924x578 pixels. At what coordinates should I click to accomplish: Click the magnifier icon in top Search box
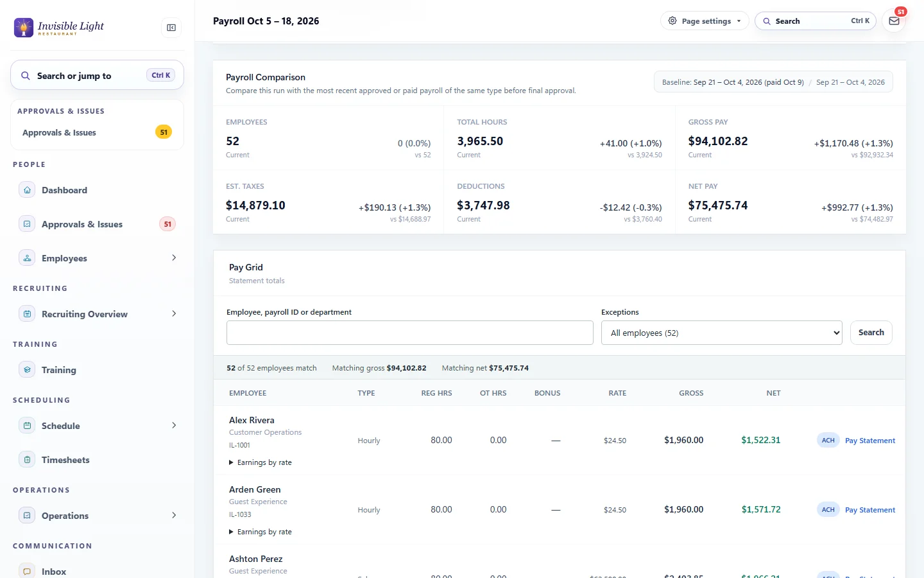[x=767, y=21]
